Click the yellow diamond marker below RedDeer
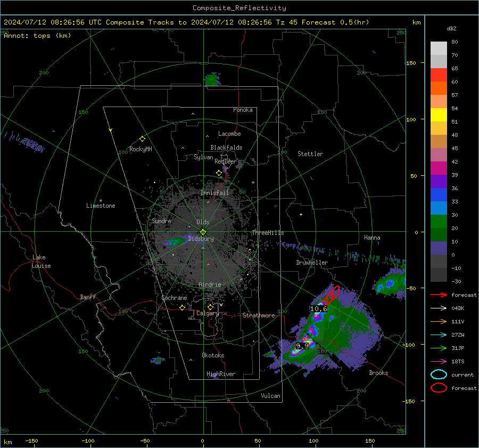479x448 pixels. coord(219,173)
